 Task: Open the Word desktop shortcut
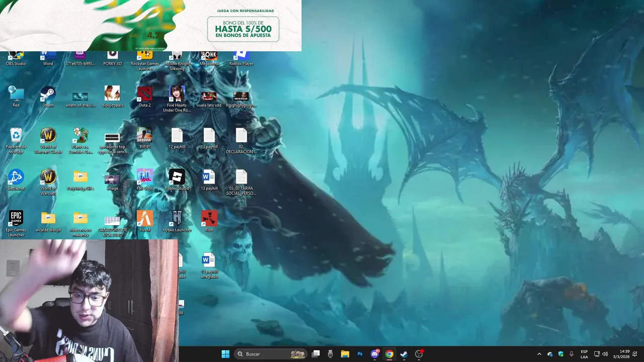pos(48,58)
